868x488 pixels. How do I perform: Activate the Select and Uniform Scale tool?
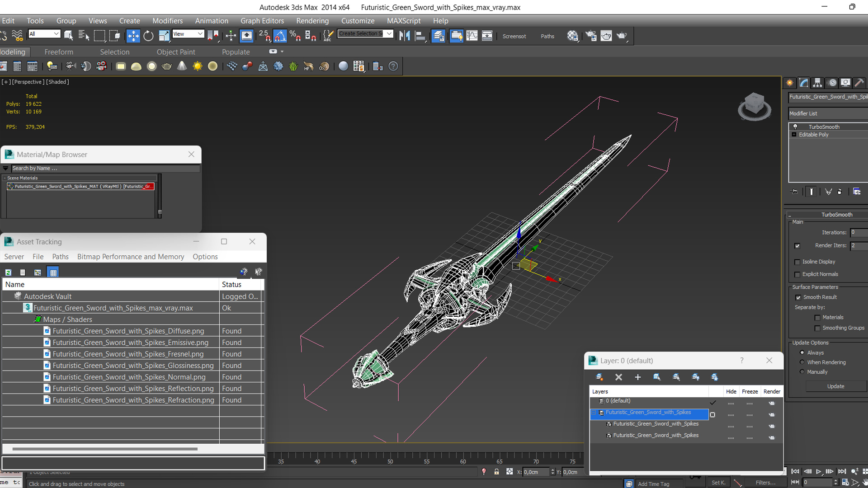pos(164,36)
